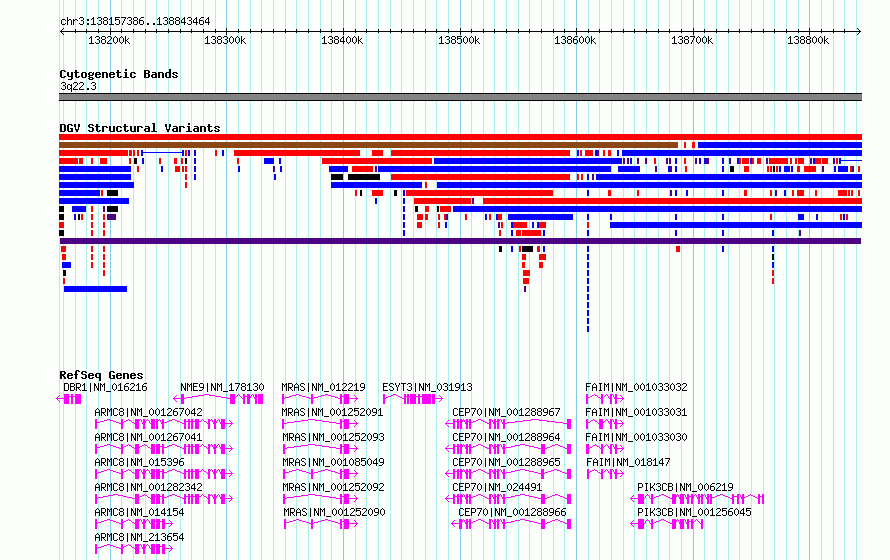Select the ARMC8|NM_015396 transcript label
The image size is (890, 560).
coord(140,462)
